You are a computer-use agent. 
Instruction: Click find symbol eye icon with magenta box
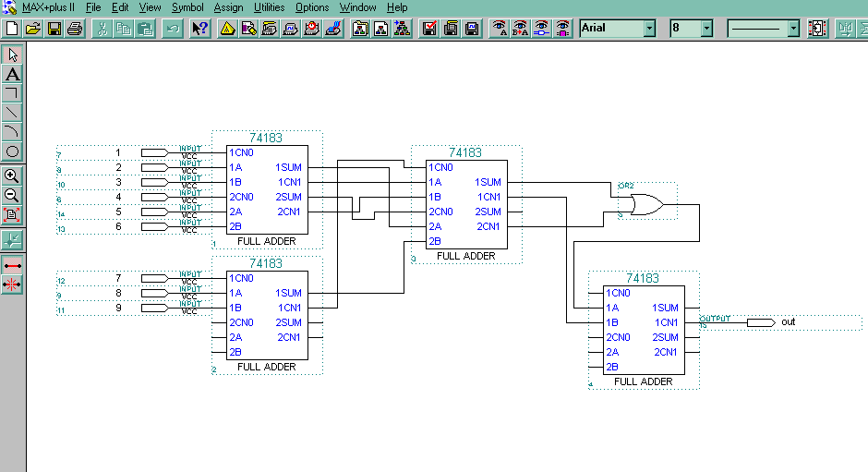tap(562, 29)
